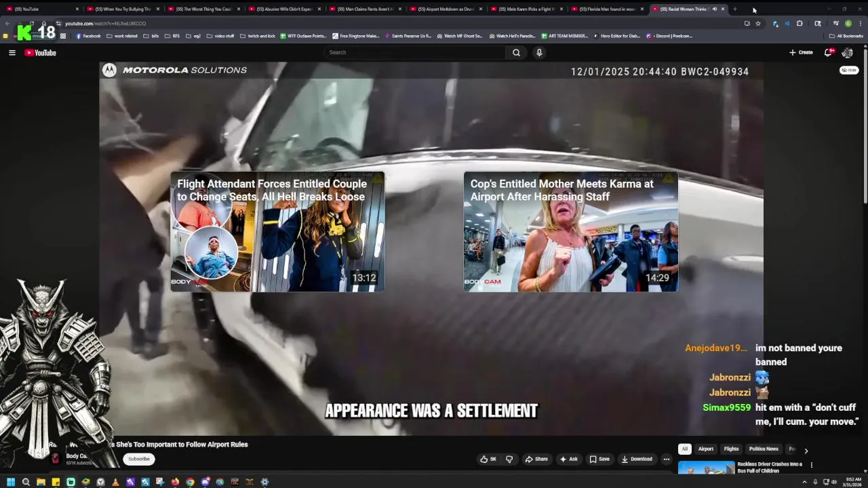Screen dimensions: 868x488
Task: Dislike the video with thumbs down
Action: [509, 459]
